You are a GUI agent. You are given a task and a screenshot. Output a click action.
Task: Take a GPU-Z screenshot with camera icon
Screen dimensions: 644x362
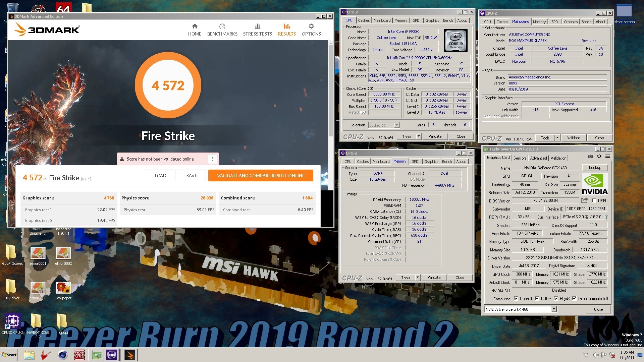pos(590,157)
